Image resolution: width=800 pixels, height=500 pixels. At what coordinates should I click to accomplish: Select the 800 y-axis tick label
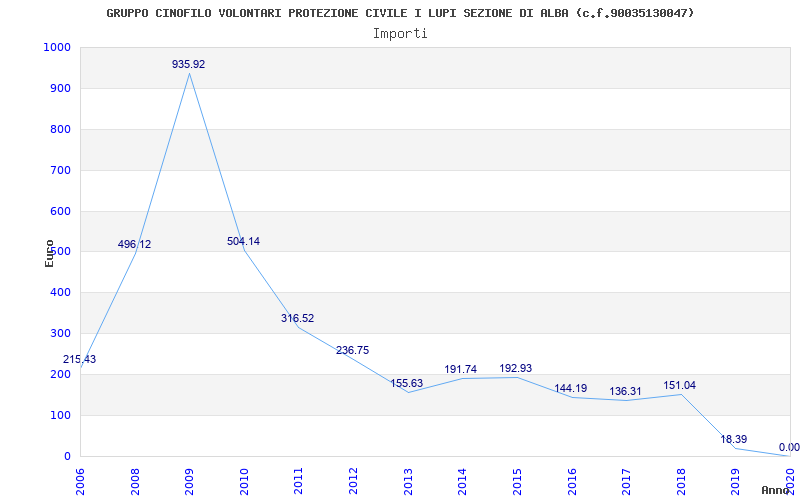tap(60, 129)
